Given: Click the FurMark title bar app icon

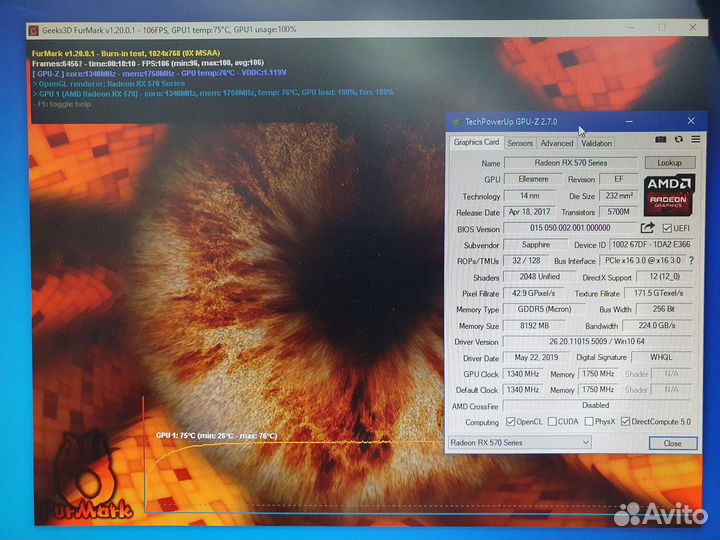Looking at the screenshot, I should (34, 30).
